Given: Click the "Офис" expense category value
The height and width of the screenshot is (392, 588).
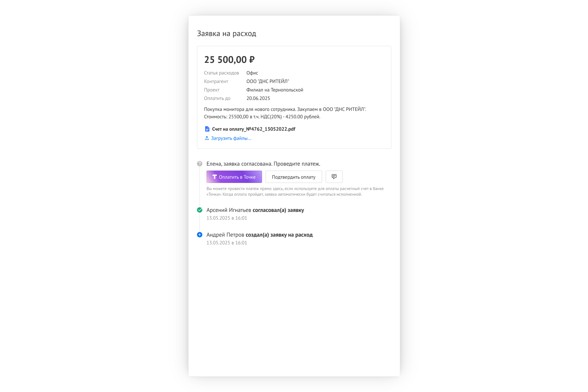Looking at the screenshot, I should (x=252, y=73).
